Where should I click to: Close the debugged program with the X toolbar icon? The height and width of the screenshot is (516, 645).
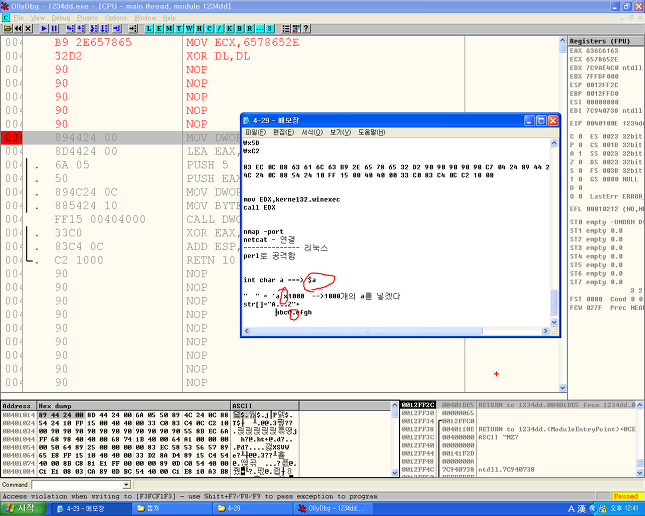pyautogui.click(x=28, y=28)
